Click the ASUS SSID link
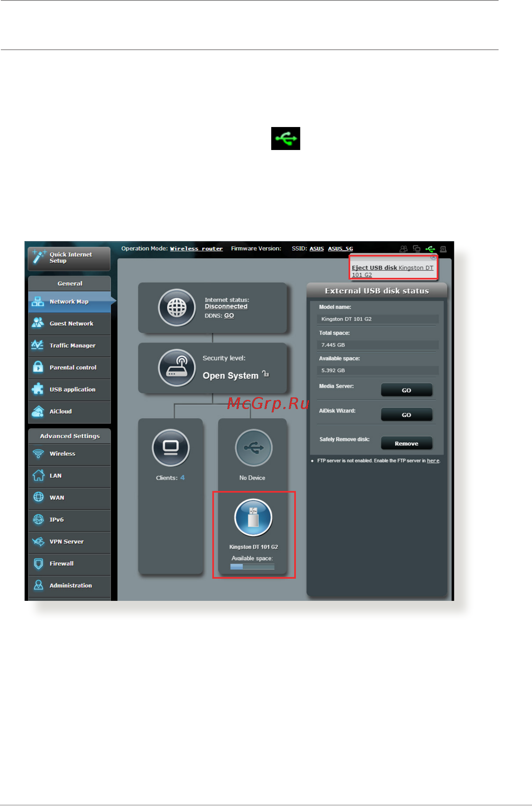Screen dimensions: 532x806 [x=317, y=249]
